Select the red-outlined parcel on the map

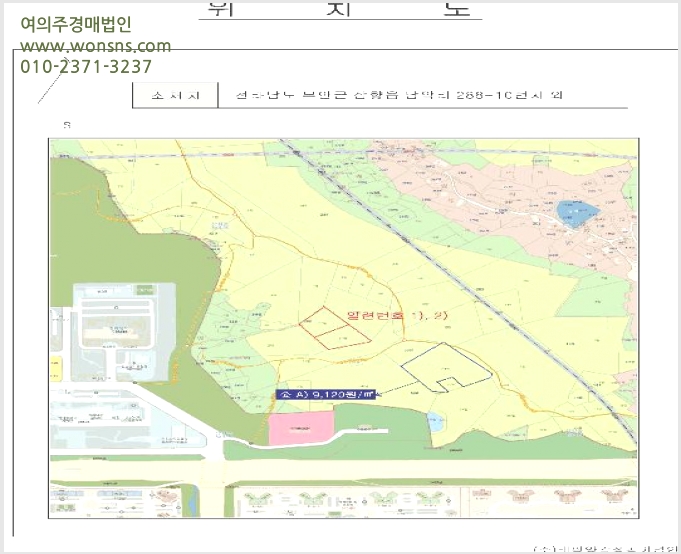tap(334, 328)
